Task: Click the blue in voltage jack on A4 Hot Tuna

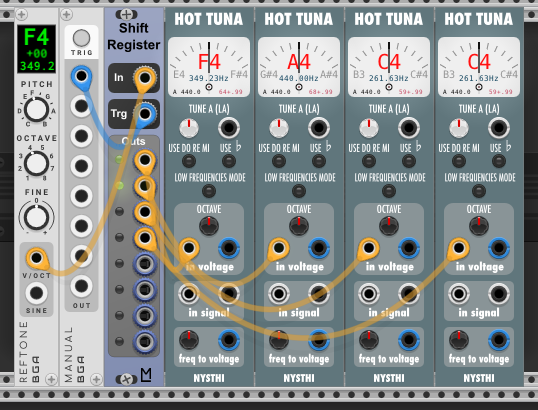Action: coord(319,247)
